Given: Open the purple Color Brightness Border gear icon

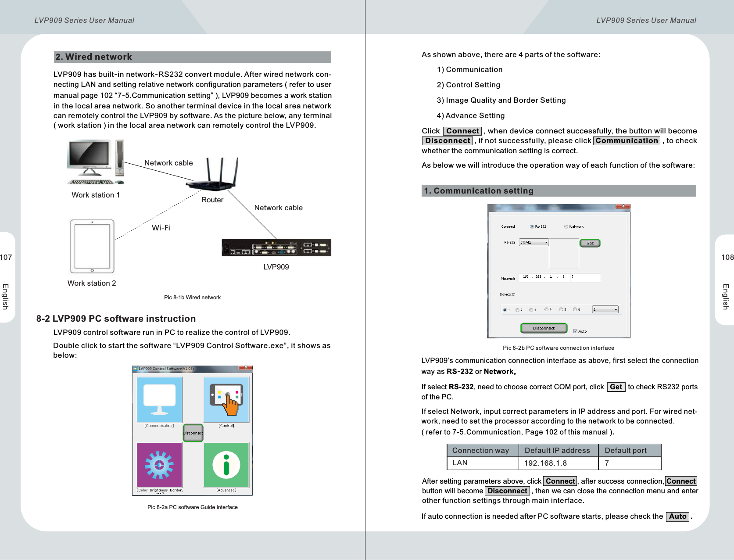Looking at the screenshot, I should 160,465.
